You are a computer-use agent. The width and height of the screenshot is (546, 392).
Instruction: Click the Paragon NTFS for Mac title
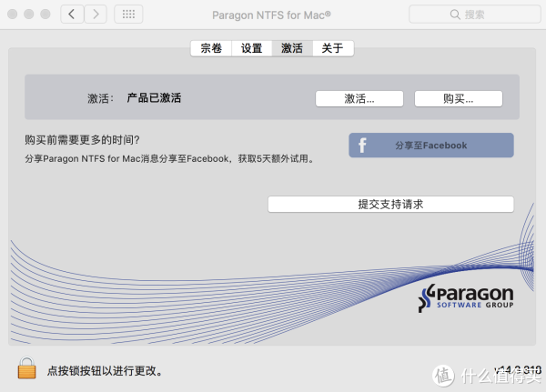pos(271,15)
